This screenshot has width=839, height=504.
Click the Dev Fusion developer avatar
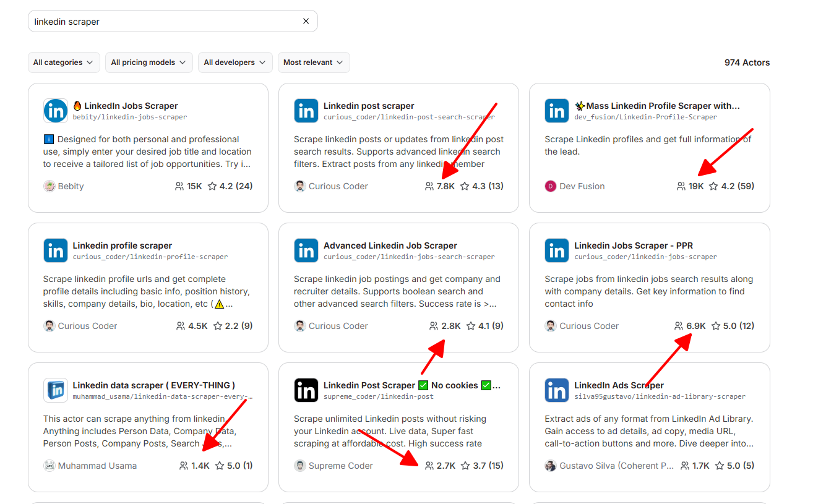[x=550, y=186]
